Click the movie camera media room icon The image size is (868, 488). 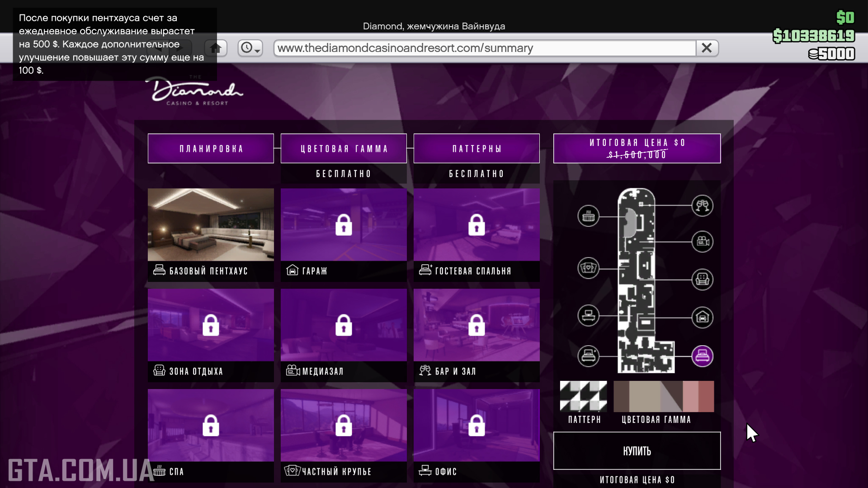[x=702, y=241]
